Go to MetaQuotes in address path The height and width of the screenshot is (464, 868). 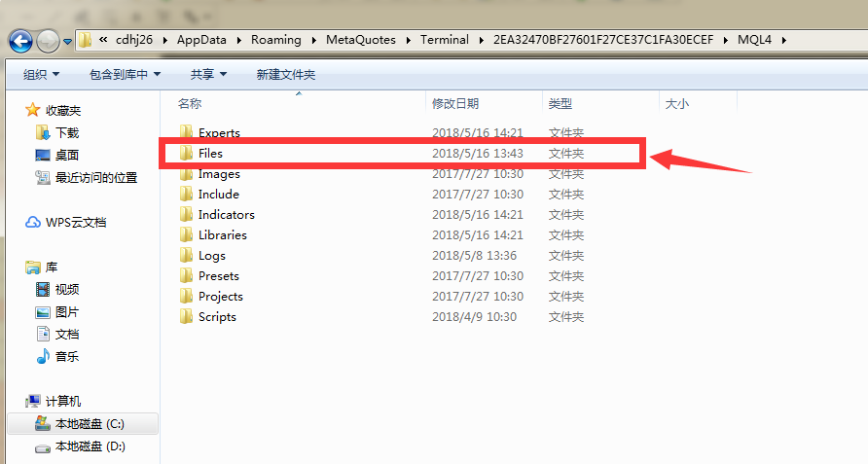(361, 40)
